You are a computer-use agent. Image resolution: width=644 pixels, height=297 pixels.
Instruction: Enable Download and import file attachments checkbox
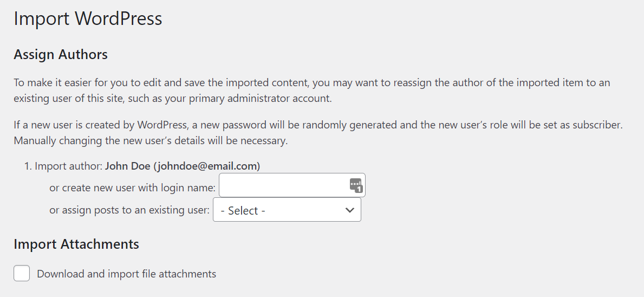pos(22,274)
